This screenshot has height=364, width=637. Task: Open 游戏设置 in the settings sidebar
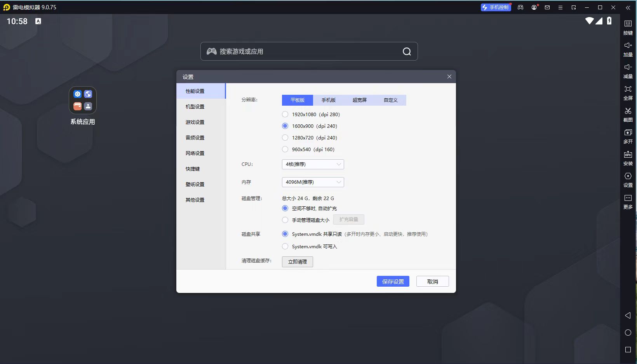click(195, 122)
